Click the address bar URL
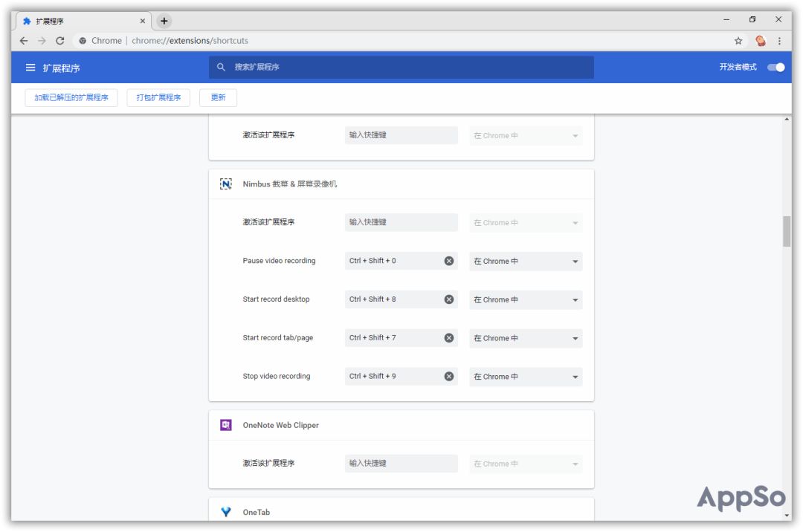Screen dimensions: 803x532 190,40
